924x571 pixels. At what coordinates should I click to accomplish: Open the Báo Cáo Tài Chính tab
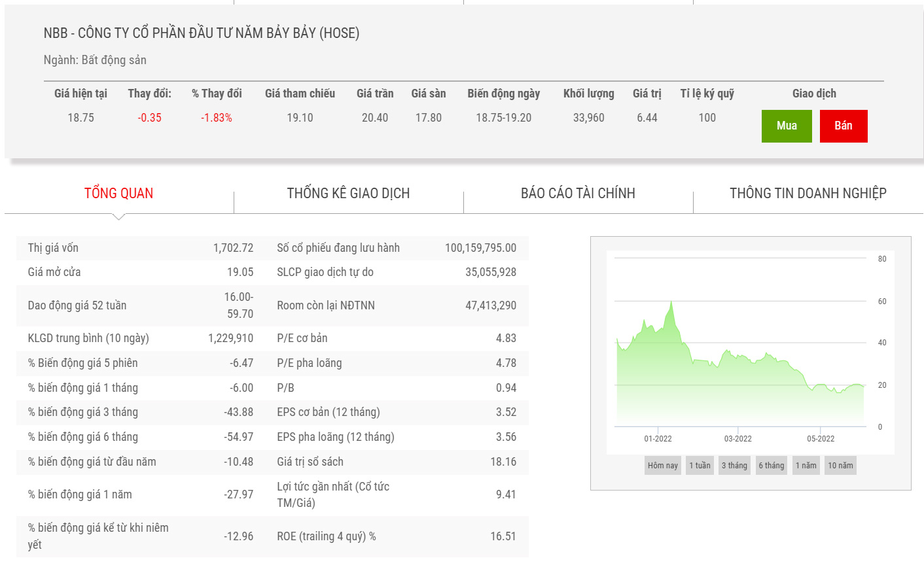[x=578, y=194]
